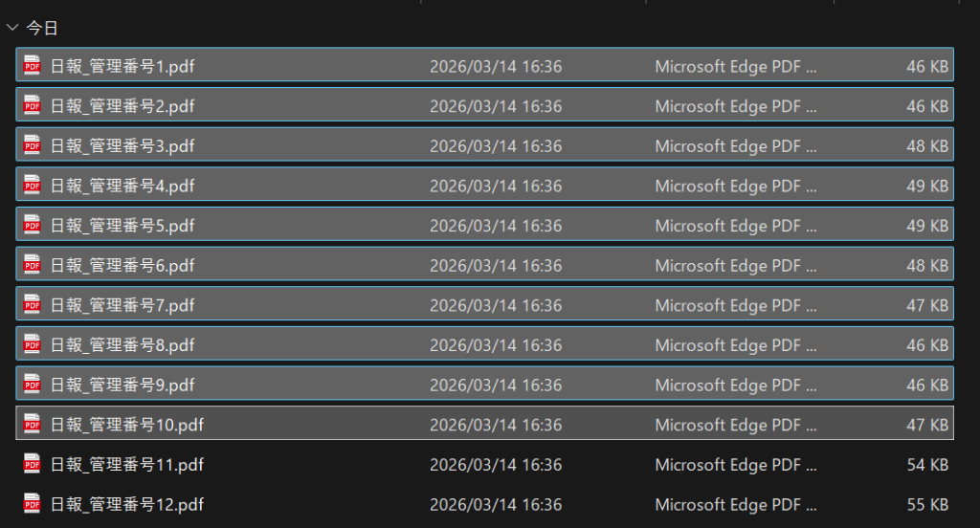This screenshot has height=528, width=980.
Task: Click the file type of 日報_管理番号10.pdf
Action: pos(735,425)
